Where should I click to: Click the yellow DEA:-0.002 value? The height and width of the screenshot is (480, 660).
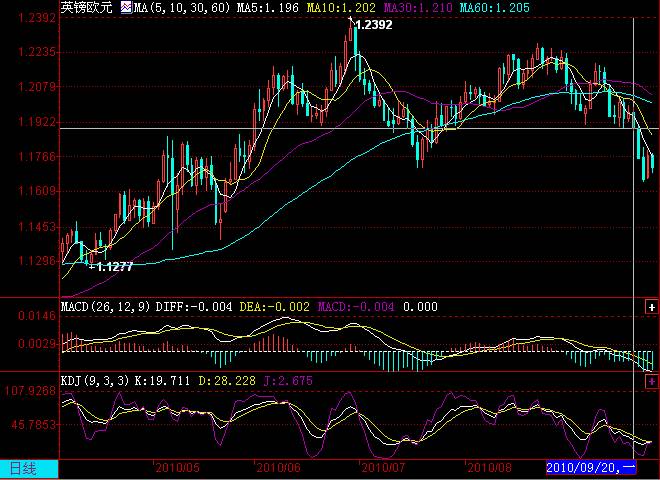click(x=274, y=307)
